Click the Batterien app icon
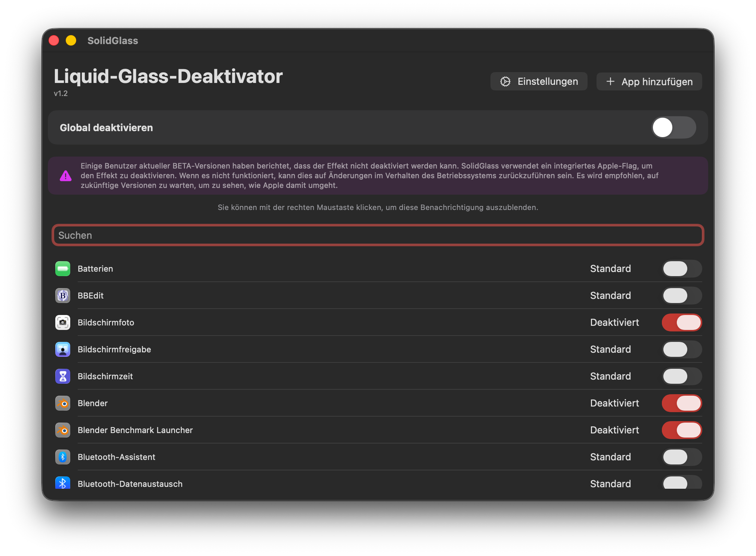Viewport: 756px width, 556px height. (63, 269)
